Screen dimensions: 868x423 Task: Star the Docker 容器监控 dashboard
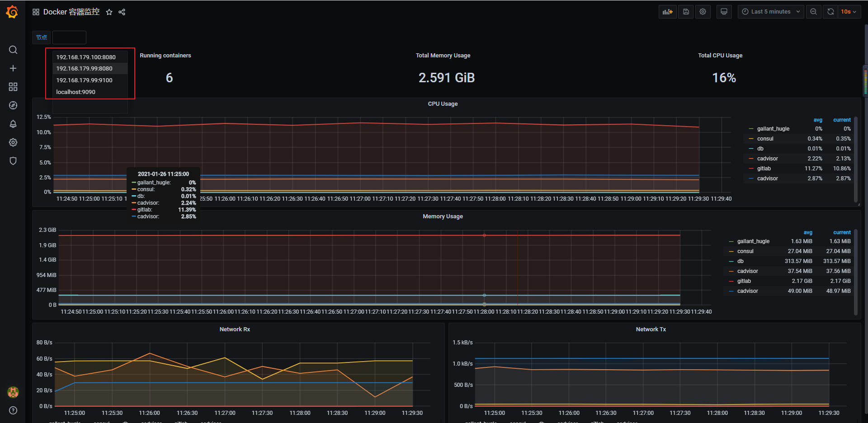point(109,12)
